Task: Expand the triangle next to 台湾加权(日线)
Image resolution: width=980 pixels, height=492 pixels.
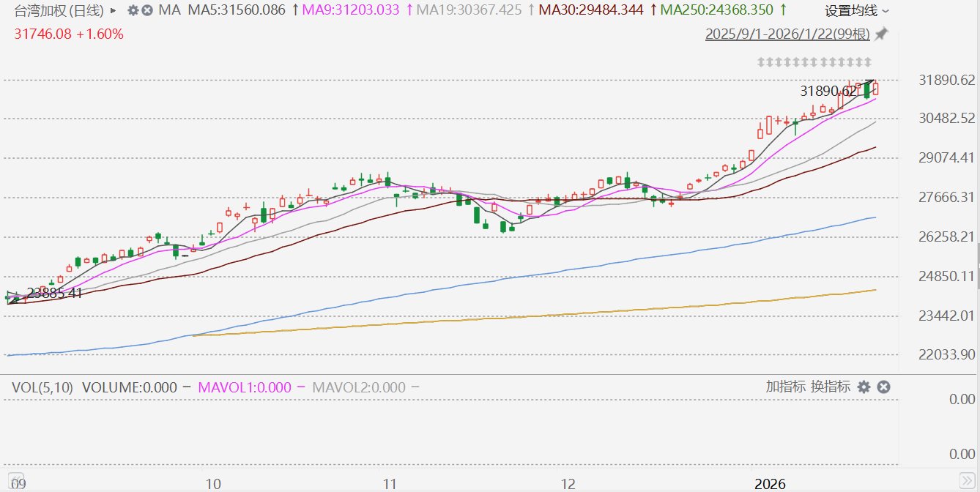Action: pos(113,10)
